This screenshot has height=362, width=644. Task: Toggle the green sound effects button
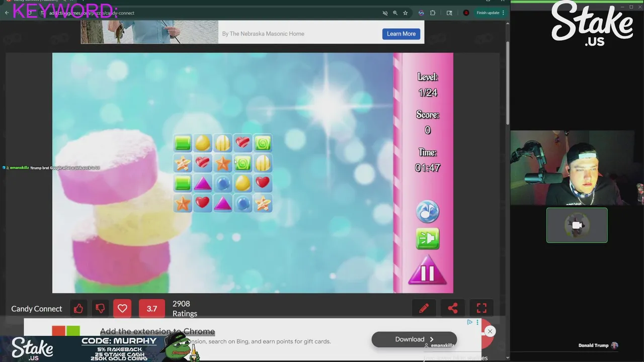[428, 239]
